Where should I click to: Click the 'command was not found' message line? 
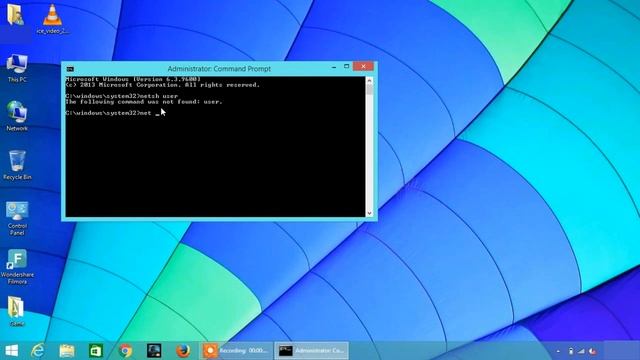tap(144, 102)
